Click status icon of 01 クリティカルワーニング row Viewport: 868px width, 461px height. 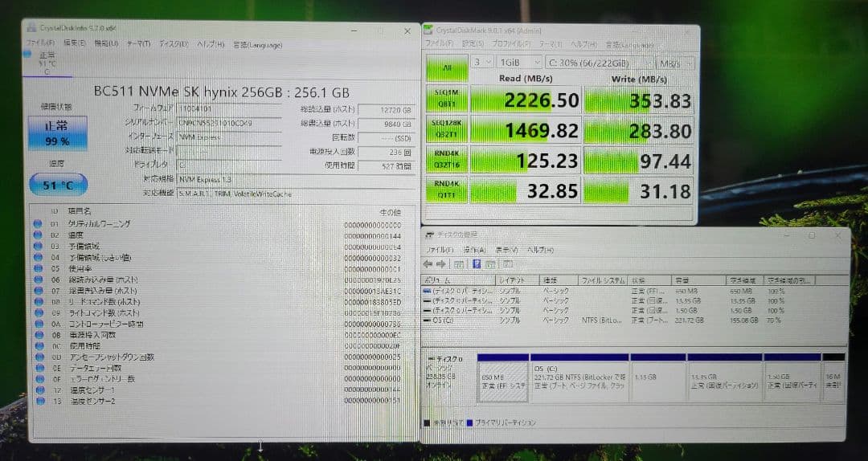pos(38,224)
